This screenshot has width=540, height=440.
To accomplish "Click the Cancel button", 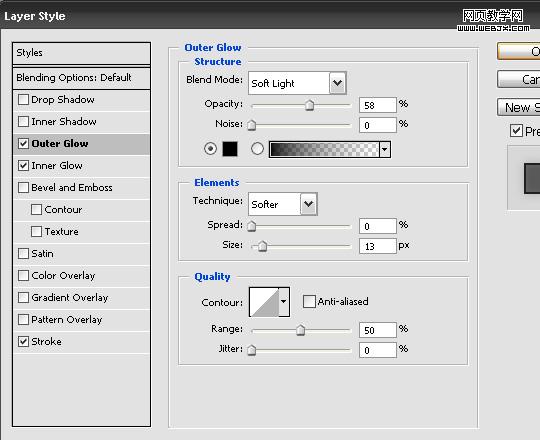I will (x=519, y=79).
